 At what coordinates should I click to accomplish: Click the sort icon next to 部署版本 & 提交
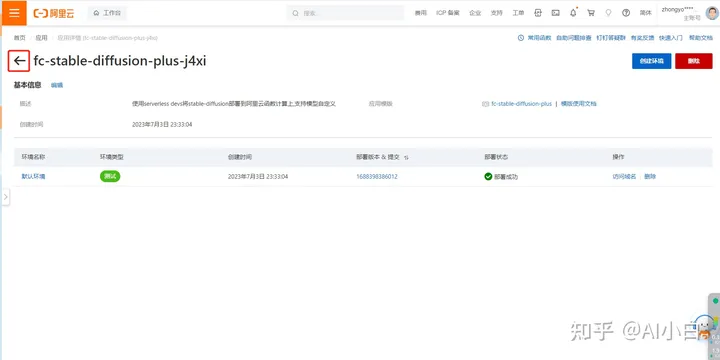[x=406, y=157]
